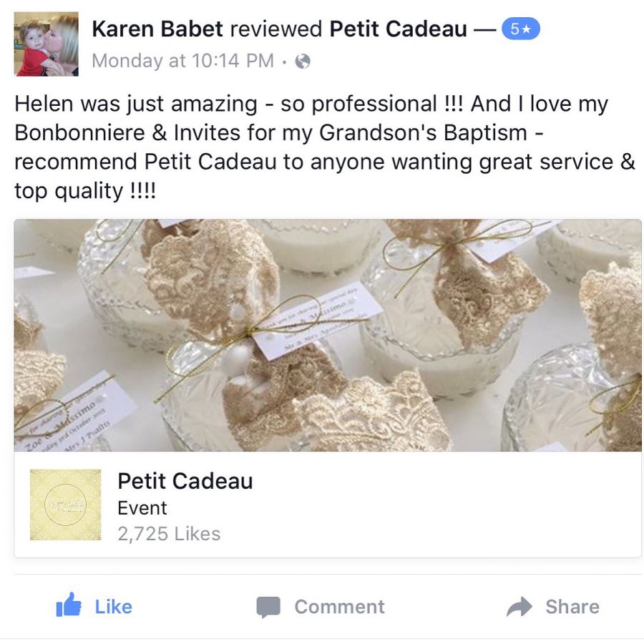This screenshot has width=644, height=644.
Task: Click the Comment button label
Action: (340, 607)
